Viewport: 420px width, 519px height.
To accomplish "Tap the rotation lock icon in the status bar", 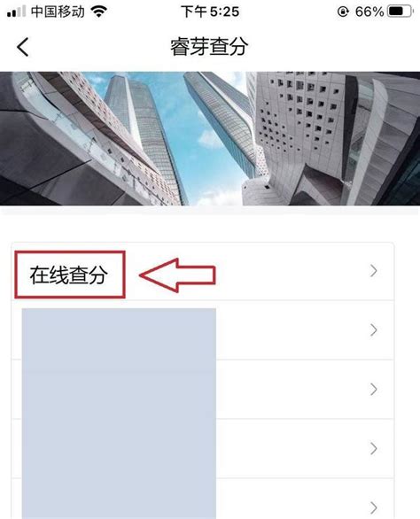I will coord(343,12).
